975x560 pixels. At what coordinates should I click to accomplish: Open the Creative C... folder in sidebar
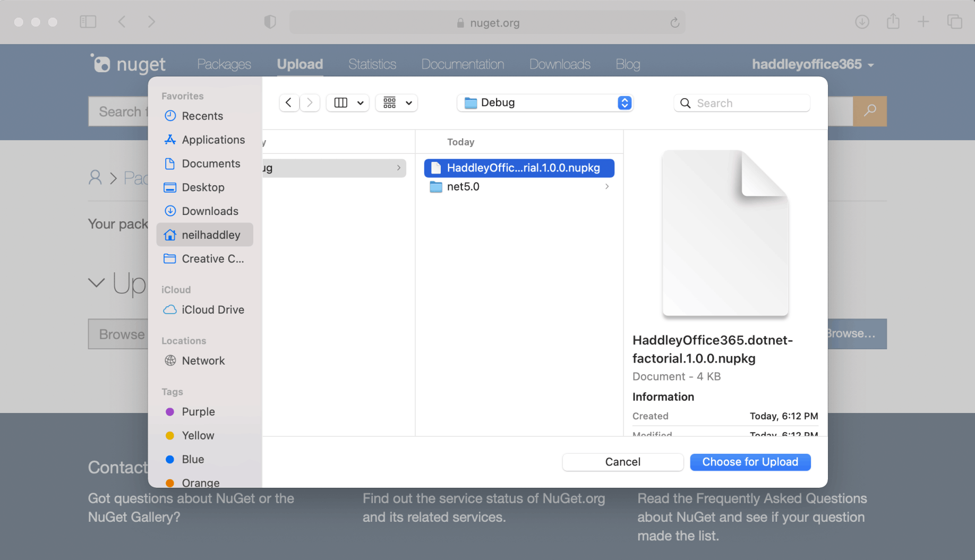pos(204,259)
